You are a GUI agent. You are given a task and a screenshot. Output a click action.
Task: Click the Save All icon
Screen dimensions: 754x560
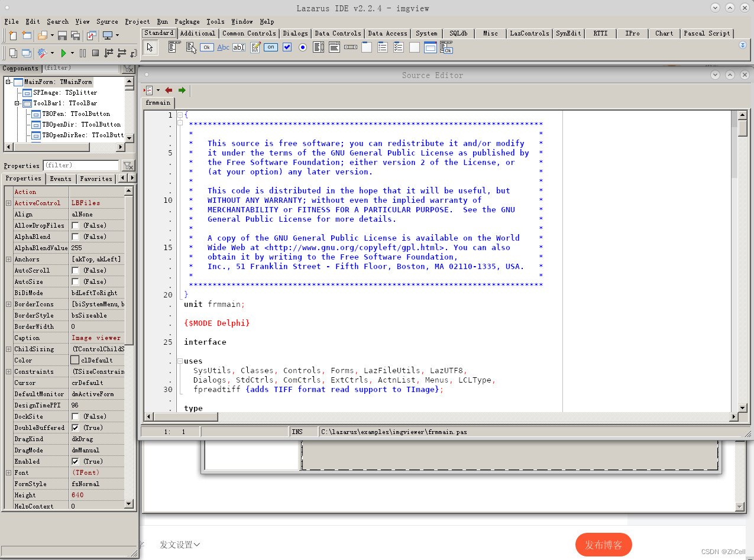(x=76, y=35)
